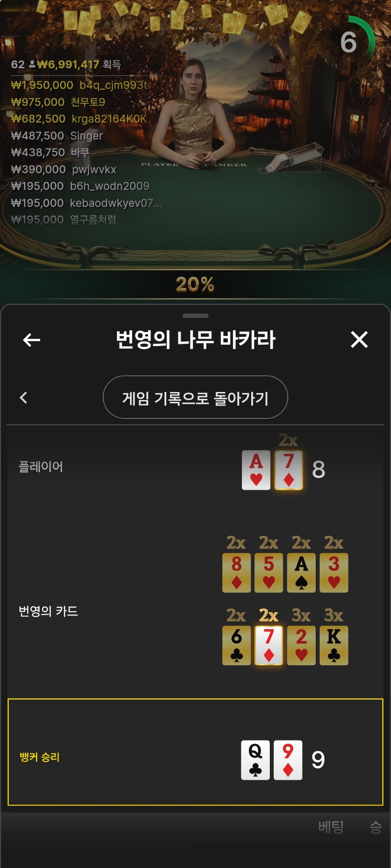Screen dimensions: 391x868
Task: Click the left chevron for previous round
Action: (x=23, y=397)
